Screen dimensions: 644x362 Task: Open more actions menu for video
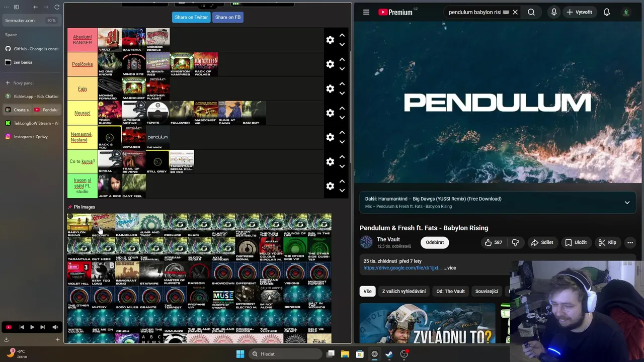(x=630, y=242)
